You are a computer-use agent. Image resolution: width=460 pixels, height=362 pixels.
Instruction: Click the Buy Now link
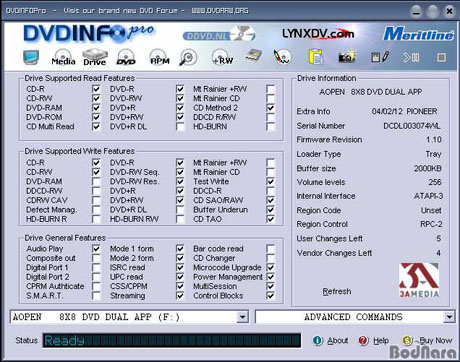point(436,340)
